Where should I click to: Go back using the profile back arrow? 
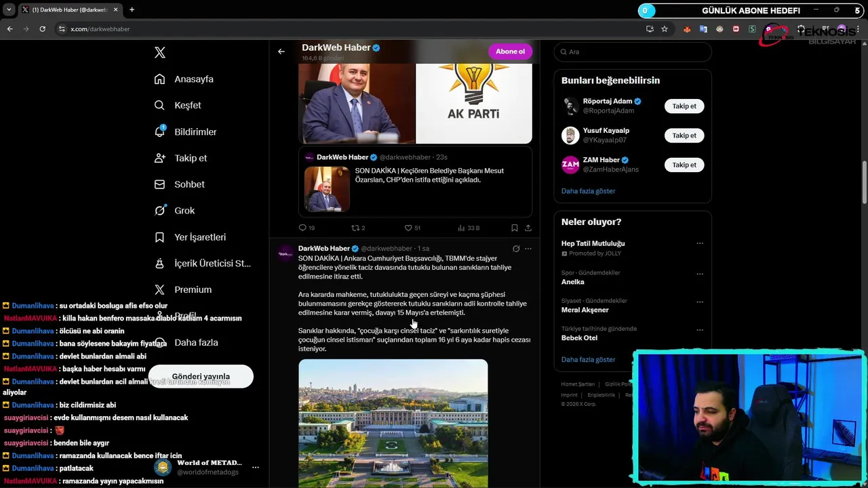tap(281, 52)
